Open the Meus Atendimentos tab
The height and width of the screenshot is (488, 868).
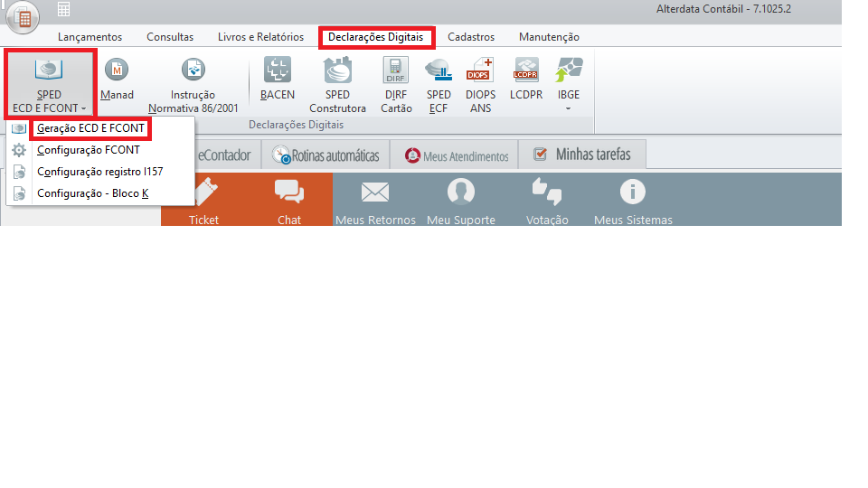[455, 155]
